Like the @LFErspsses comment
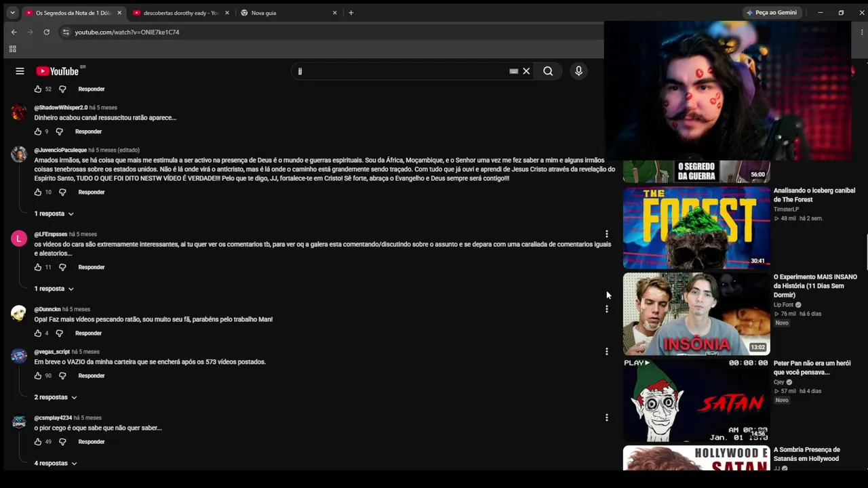The height and width of the screenshot is (488, 868). tap(38, 267)
